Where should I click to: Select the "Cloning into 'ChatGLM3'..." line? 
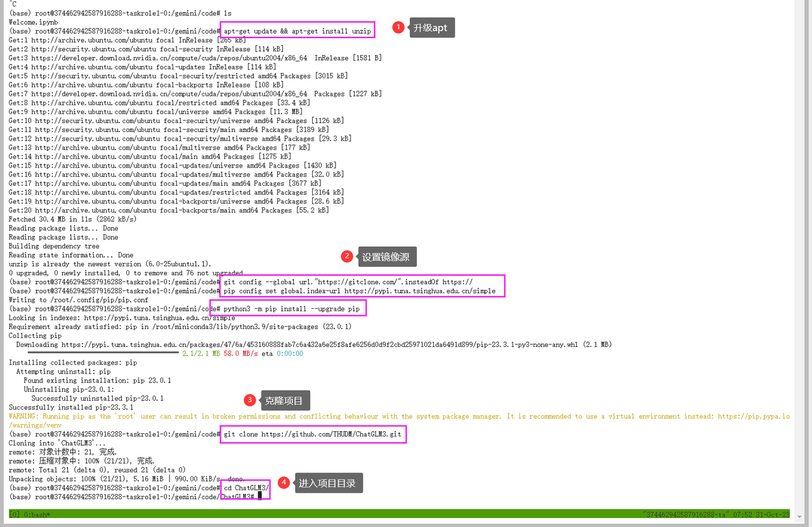[x=56, y=443]
